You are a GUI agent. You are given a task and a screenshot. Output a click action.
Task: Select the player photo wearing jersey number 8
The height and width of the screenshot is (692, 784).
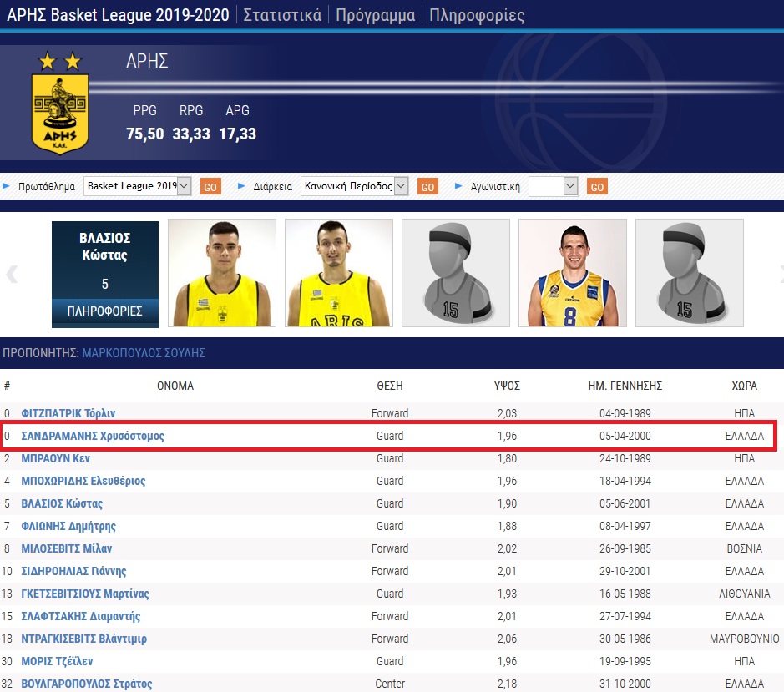pyautogui.click(x=573, y=273)
